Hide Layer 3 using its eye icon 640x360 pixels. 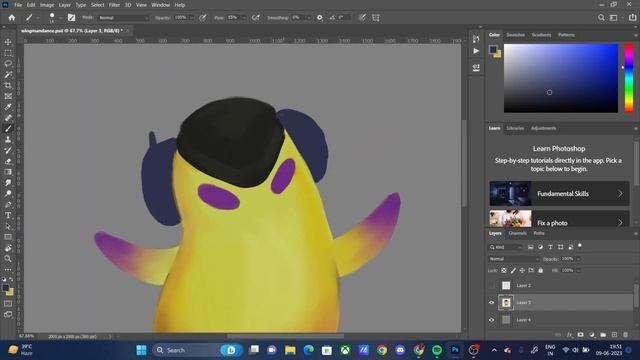491,302
